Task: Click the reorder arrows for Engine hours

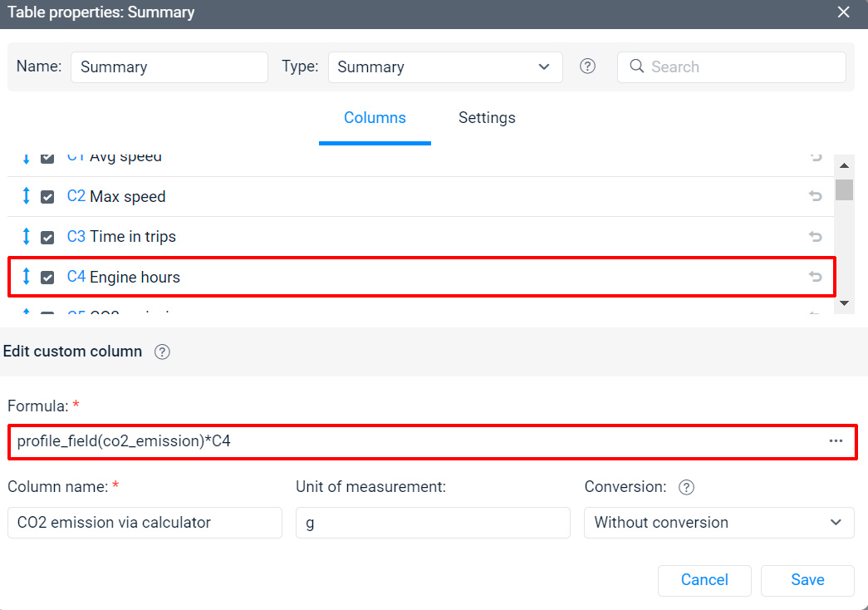Action: coord(26,277)
